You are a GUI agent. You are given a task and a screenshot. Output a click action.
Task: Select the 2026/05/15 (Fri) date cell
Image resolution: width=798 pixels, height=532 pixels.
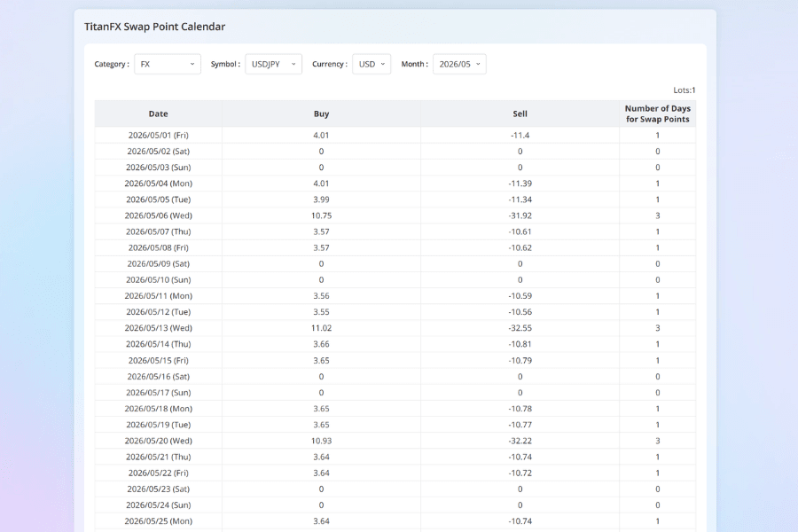159,361
